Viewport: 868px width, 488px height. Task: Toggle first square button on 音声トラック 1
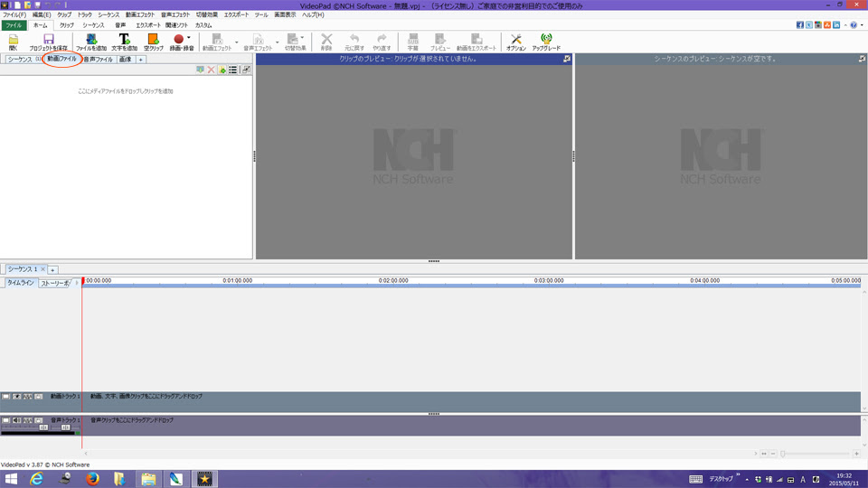point(5,420)
